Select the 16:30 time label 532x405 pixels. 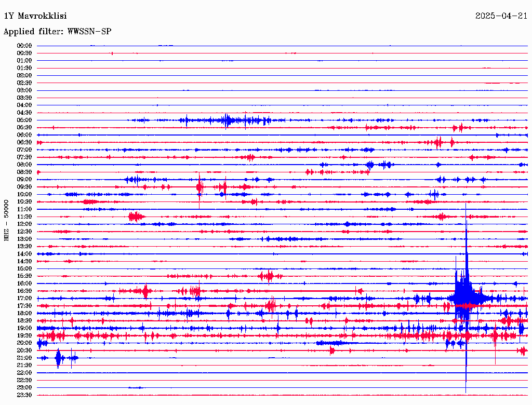click(24, 291)
